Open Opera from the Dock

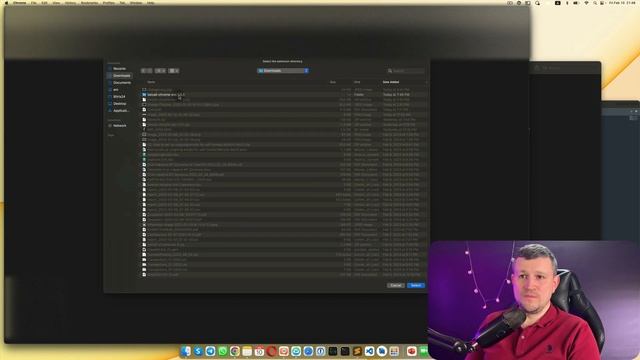click(x=271, y=351)
